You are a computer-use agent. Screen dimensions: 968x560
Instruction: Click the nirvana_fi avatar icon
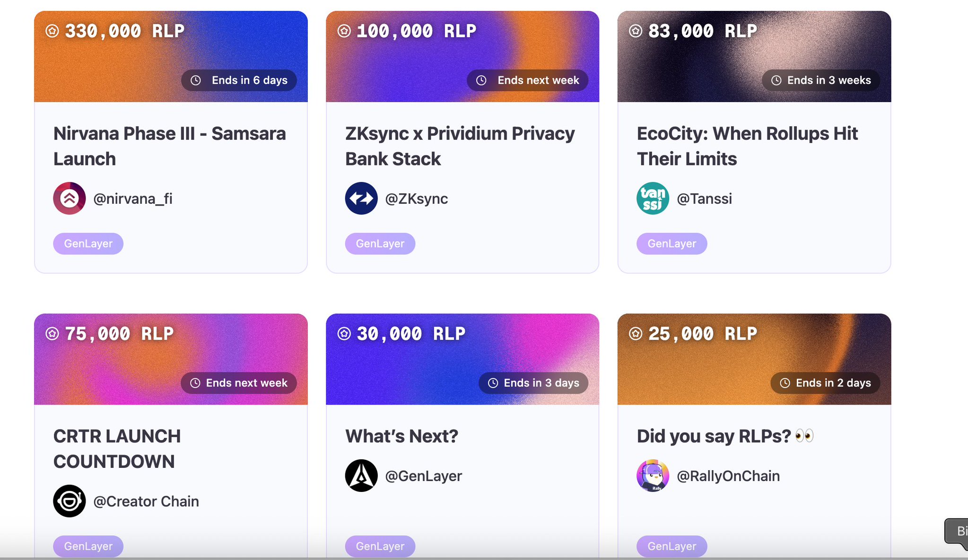pos(69,198)
